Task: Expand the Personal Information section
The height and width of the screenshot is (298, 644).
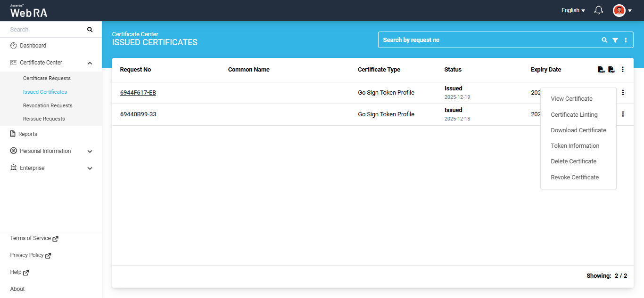Action: (x=90, y=151)
